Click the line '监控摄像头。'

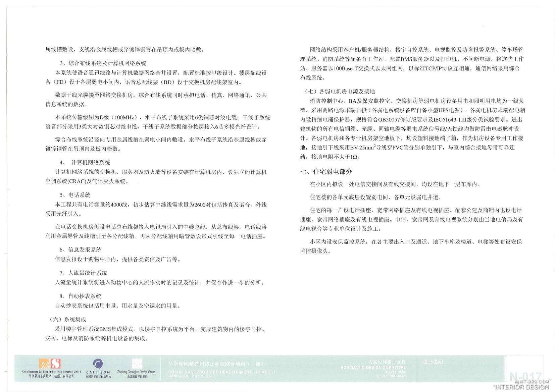click(315, 251)
